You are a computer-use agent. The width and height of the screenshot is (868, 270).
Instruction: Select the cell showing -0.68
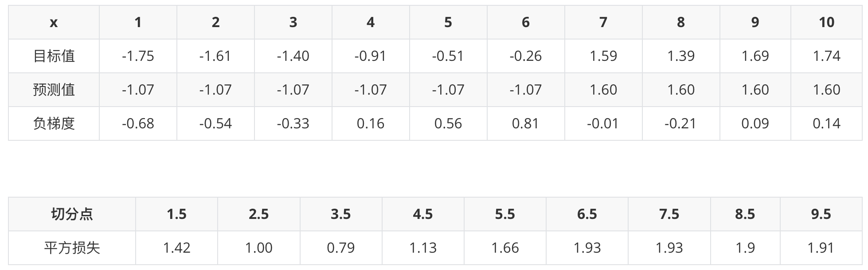click(x=138, y=123)
